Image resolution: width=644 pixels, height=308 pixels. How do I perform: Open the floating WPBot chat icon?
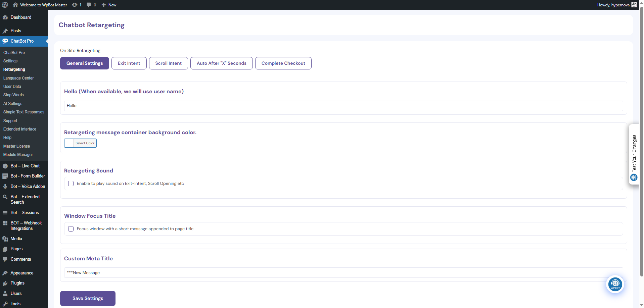click(615, 284)
